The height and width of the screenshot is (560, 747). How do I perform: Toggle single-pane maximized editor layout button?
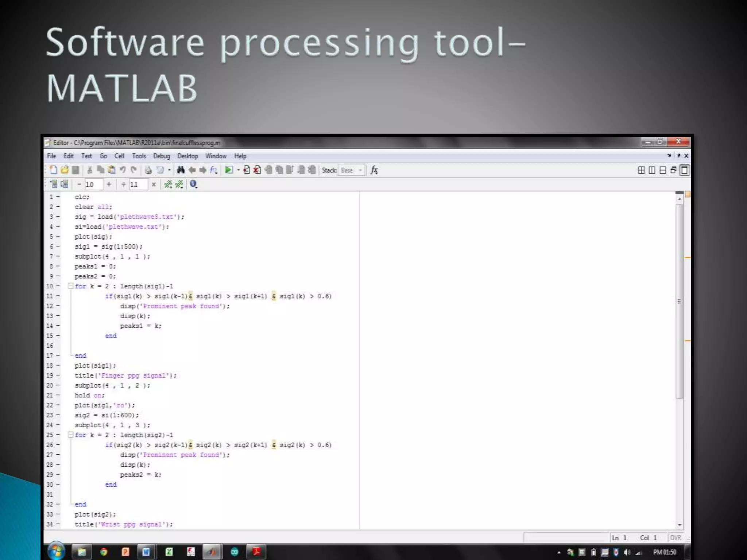685,170
